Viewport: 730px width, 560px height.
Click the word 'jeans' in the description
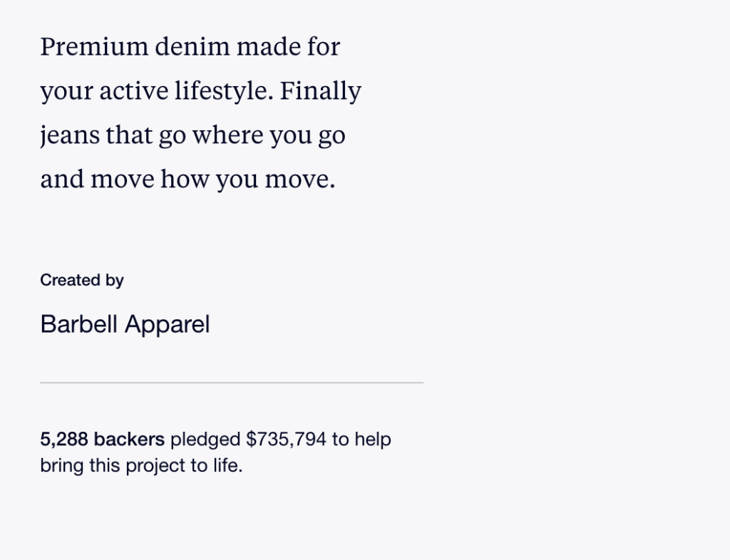(x=70, y=136)
